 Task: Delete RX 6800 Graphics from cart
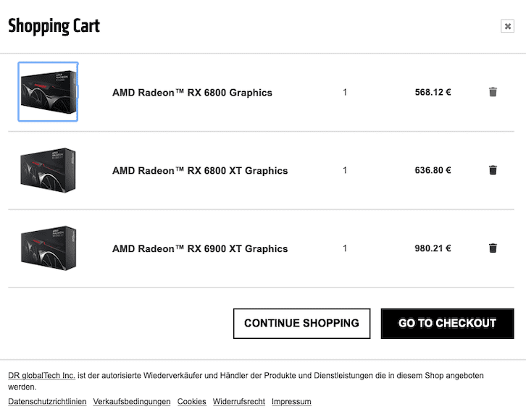(x=493, y=92)
